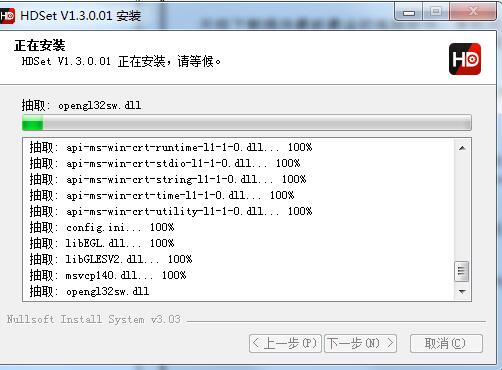Click subtitle HDSet V1.3.0.01 正在安装，请等候
502x370 pixels.
pos(121,61)
